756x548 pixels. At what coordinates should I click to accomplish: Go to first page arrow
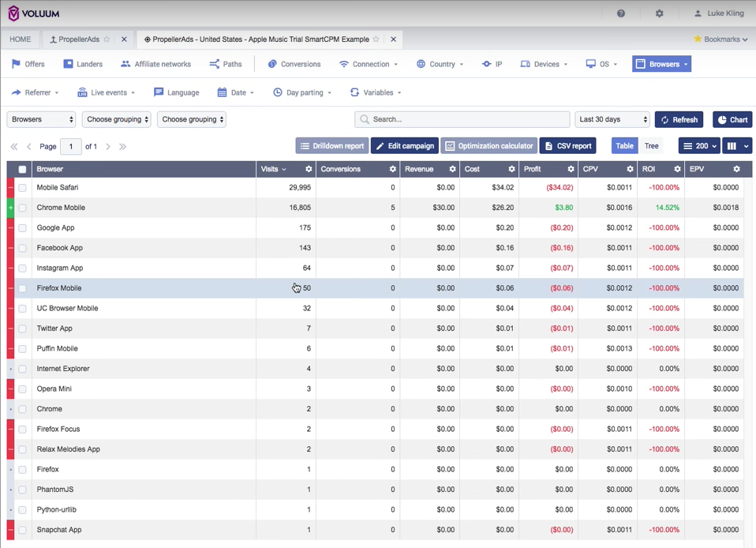(14, 147)
